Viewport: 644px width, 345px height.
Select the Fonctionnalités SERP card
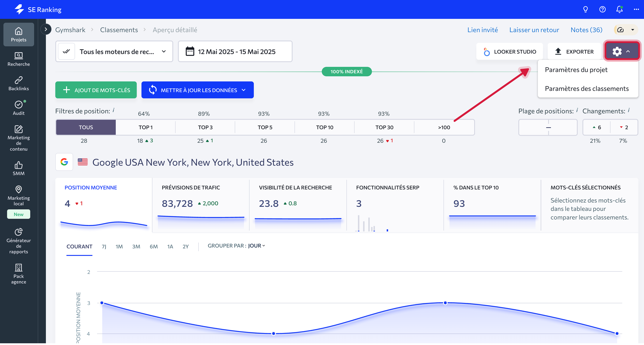(395, 205)
